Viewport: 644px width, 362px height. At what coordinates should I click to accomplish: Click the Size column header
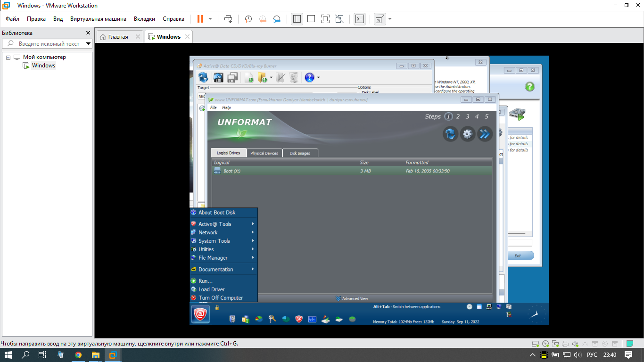tap(364, 163)
